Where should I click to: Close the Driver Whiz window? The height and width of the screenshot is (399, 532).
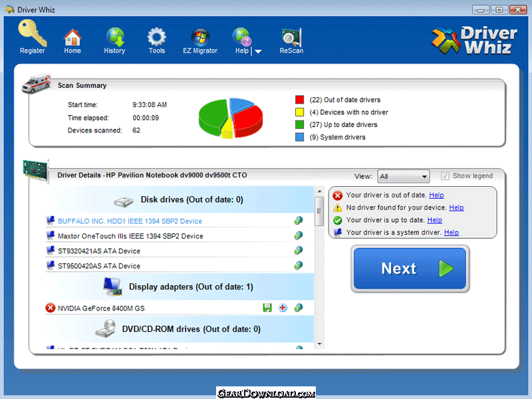coord(518,10)
